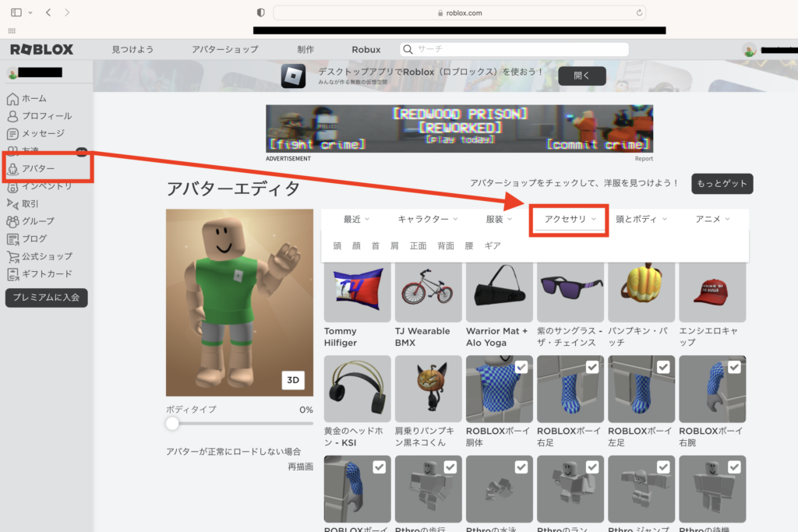The image size is (798, 532).
Task: Switch avatar preview with the 3D button
Action: pyautogui.click(x=293, y=380)
